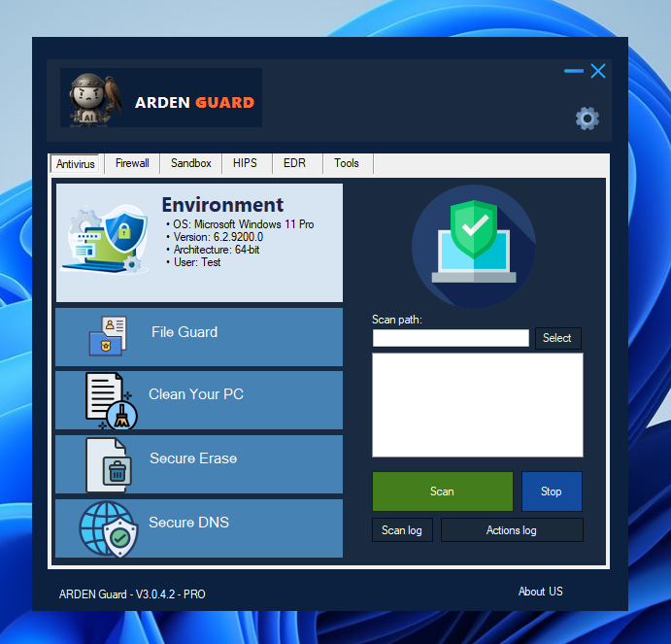Minimize the ARDEN Guard window
This screenshot has height=644, width=671.
tap(574, 71)
